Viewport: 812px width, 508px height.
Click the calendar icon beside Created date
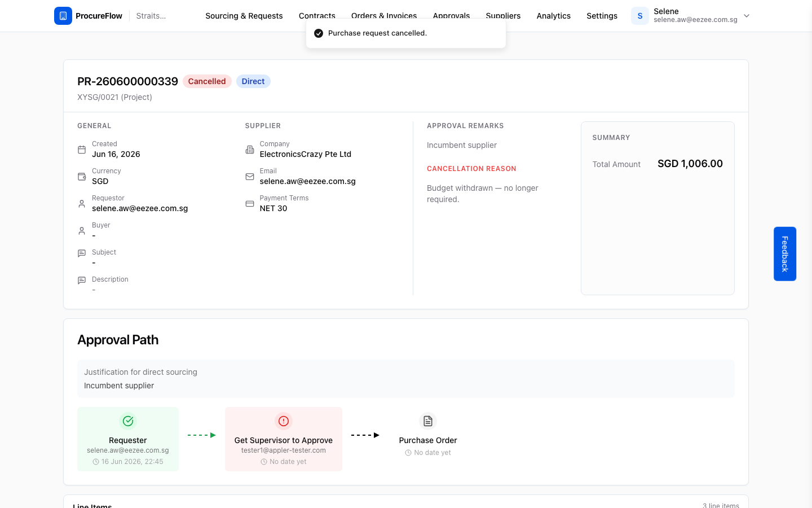tap(82, 150)
